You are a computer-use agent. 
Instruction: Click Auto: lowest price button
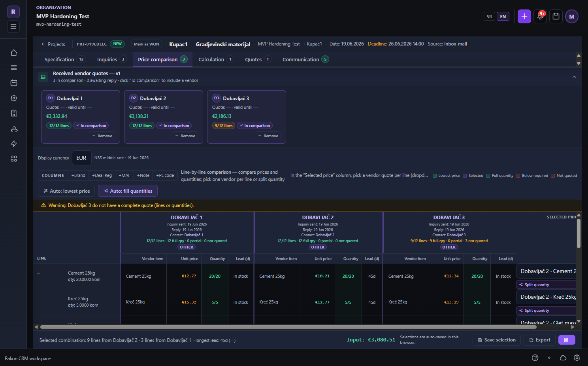tap(66, 191)
